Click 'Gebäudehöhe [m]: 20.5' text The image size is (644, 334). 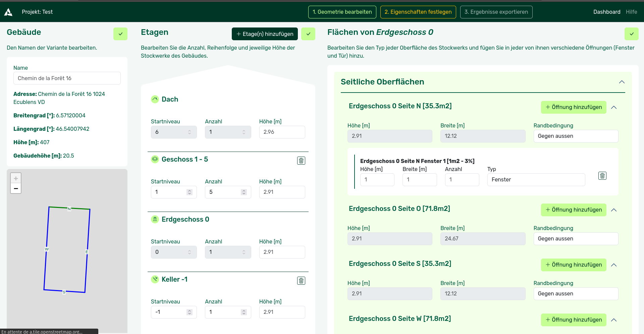tap(44, 156)
